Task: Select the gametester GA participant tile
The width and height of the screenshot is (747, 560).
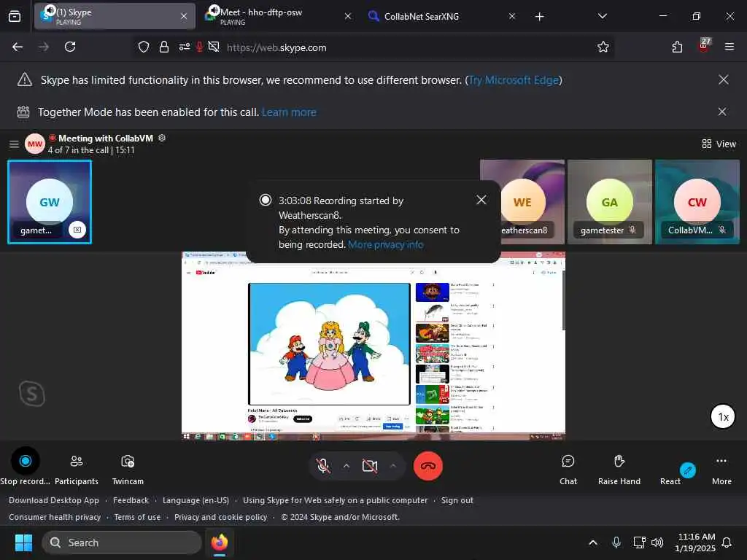Action: click(x=609, y=202)
